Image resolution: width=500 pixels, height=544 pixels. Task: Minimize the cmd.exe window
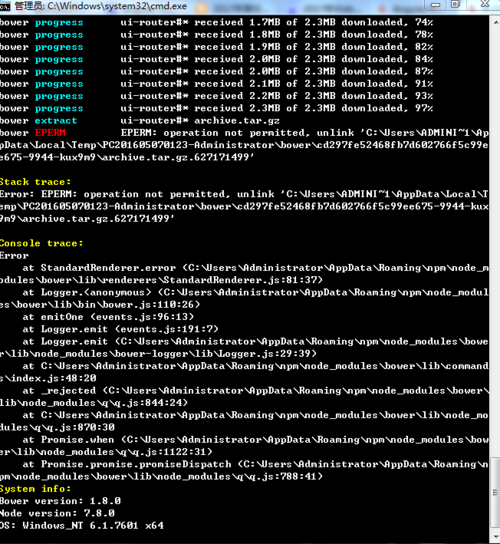coord(435,5)
